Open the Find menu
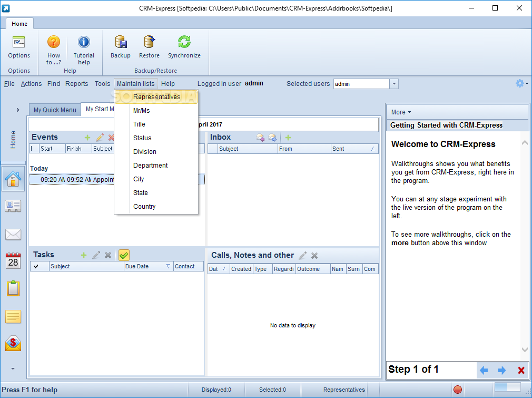Viewport: 532px width, 398px height. pos(54,83)
